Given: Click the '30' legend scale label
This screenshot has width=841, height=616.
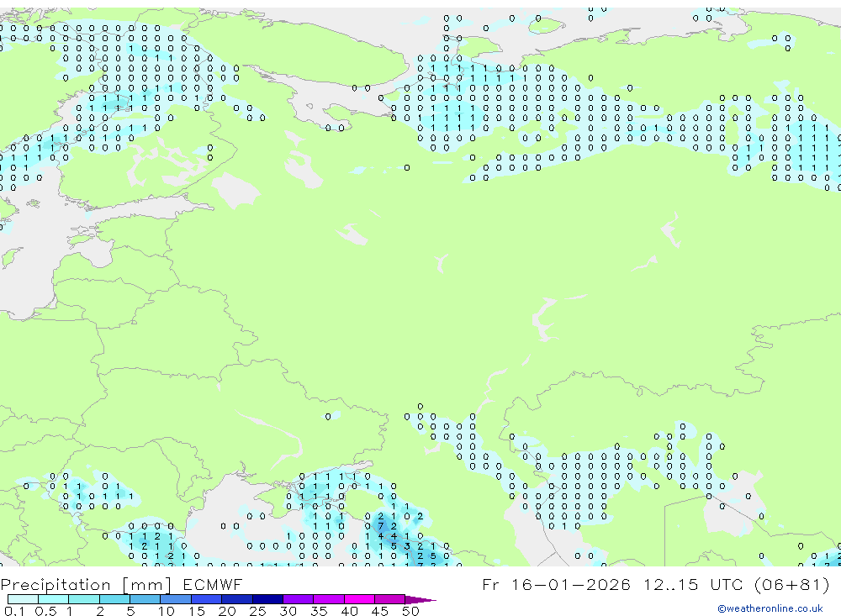Looking at the screenshot, I should 288,611.
